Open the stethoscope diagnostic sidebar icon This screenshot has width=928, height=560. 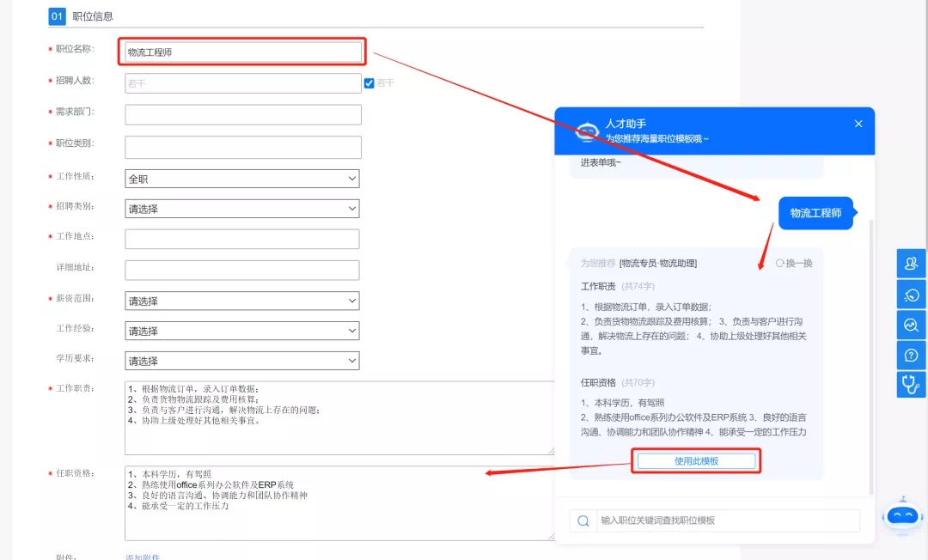coord(911,385)
